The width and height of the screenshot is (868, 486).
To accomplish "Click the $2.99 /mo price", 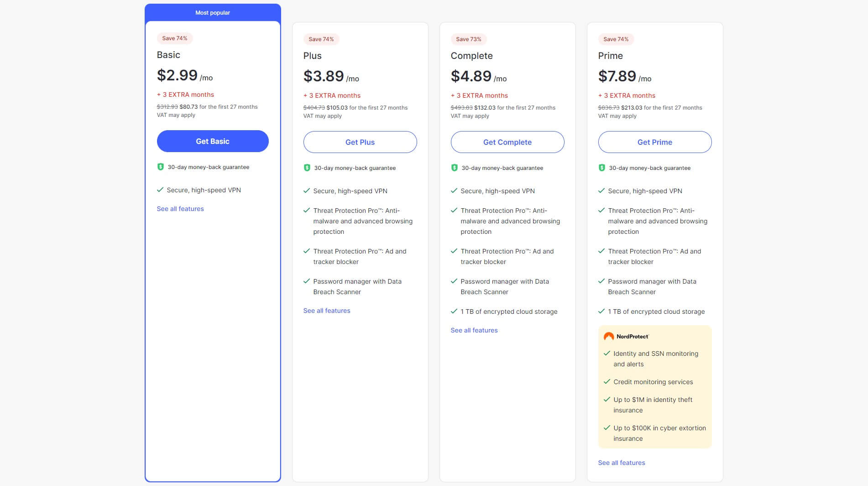I will coord(185,75).
